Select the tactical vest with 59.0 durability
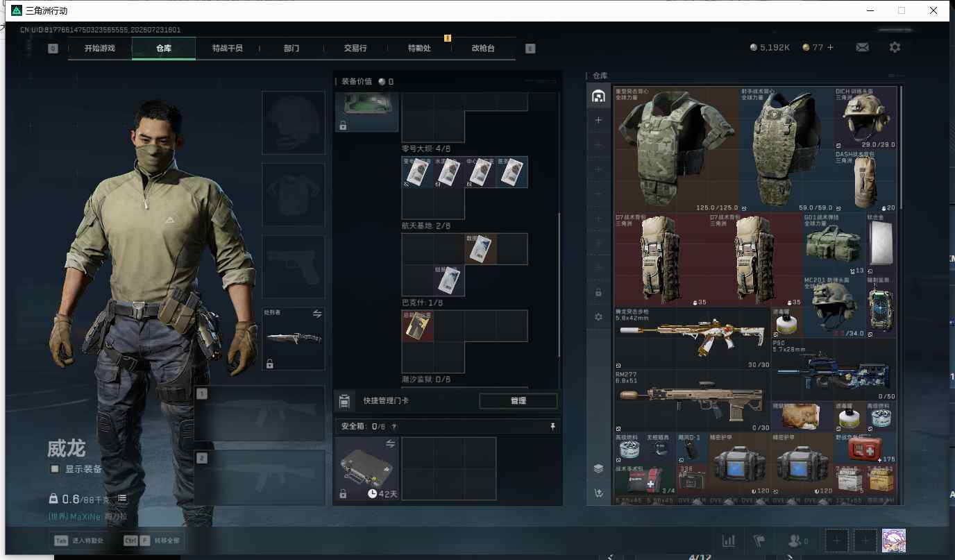This screenshot has width=955, height=560. tap(786, 149)
